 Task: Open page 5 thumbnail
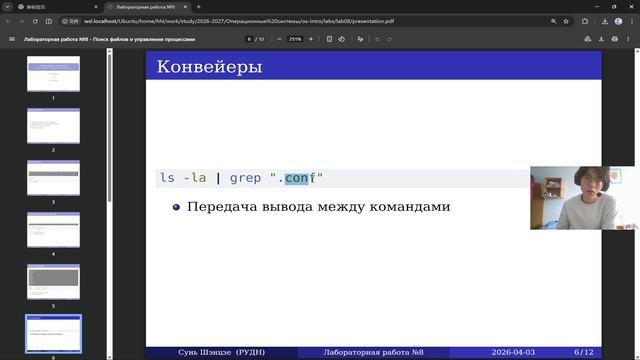coord(53,282)
